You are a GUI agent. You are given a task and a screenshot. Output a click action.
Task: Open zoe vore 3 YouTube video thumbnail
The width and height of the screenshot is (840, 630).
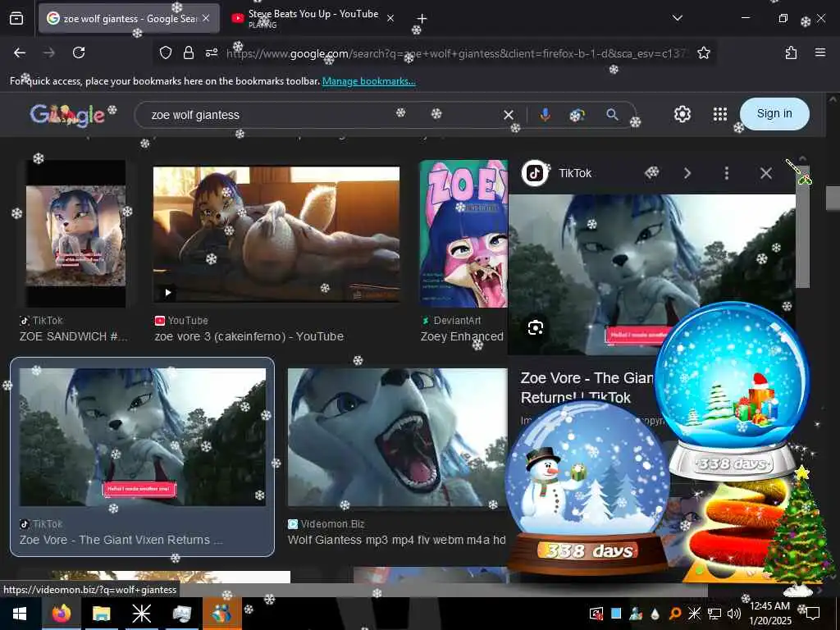[x=276, y=235]
